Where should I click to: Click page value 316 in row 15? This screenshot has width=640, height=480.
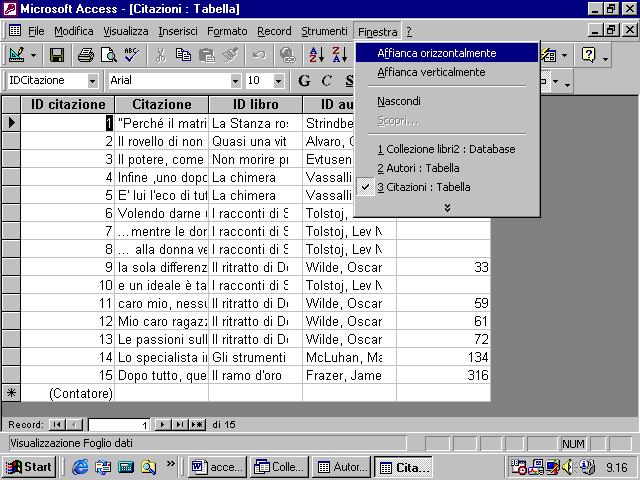[x=443, y=375]
